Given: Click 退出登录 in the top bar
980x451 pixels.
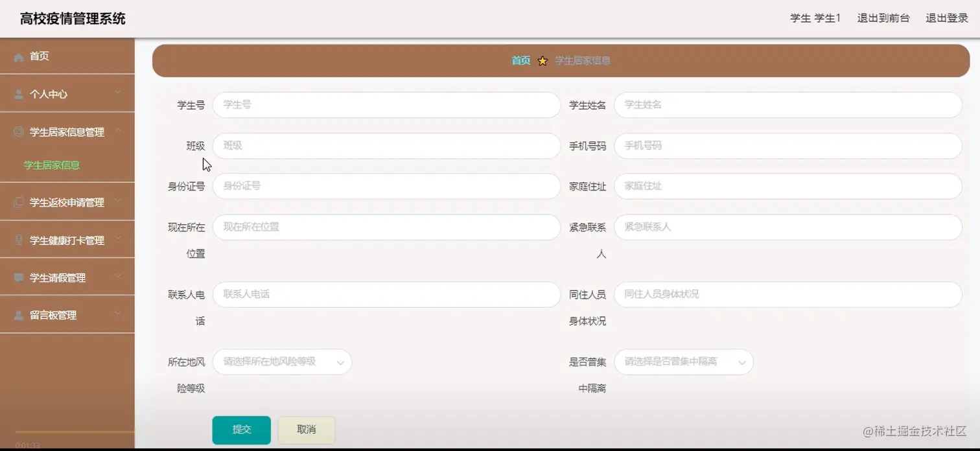Looking at the screenshot, I should point(946,18).
